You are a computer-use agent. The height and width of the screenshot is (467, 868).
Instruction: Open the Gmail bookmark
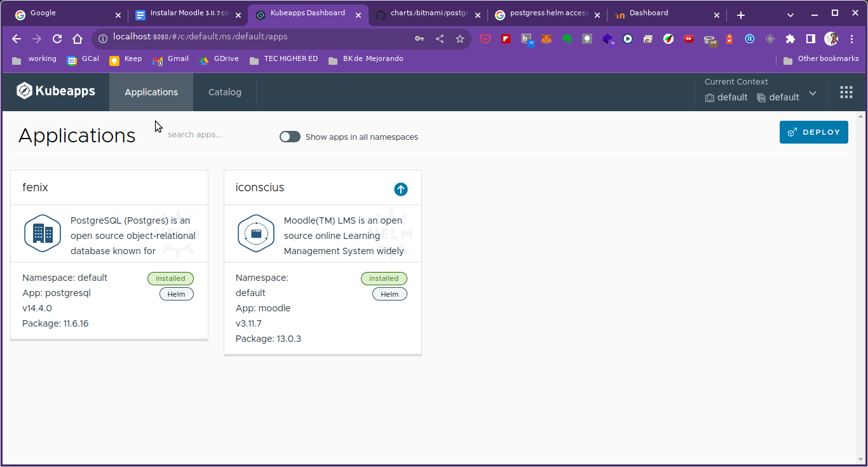pos(170,60)
